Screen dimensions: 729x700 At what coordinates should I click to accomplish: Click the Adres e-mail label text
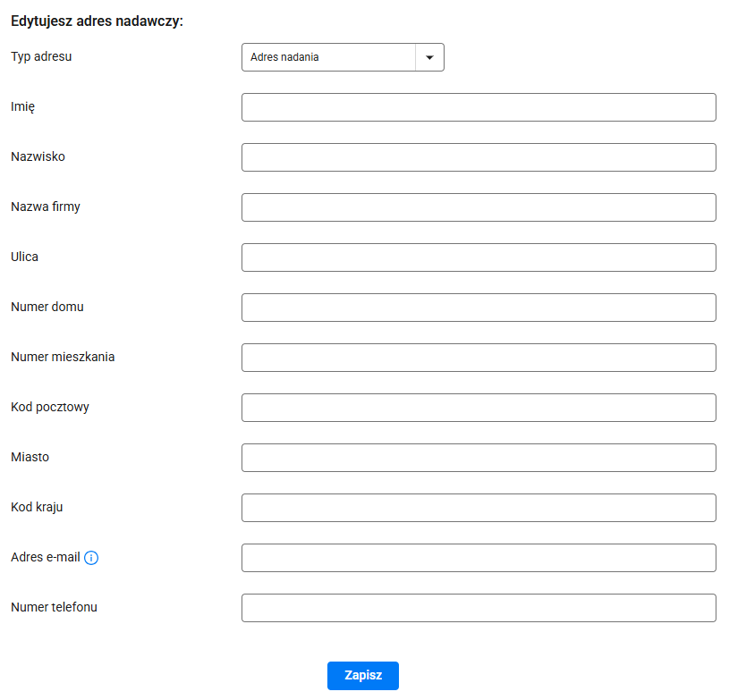[46, 557]
